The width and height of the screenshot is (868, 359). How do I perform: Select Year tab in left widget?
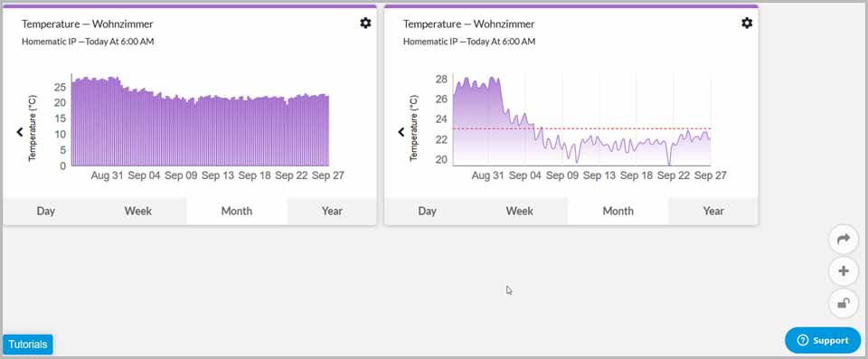(332, 211)
